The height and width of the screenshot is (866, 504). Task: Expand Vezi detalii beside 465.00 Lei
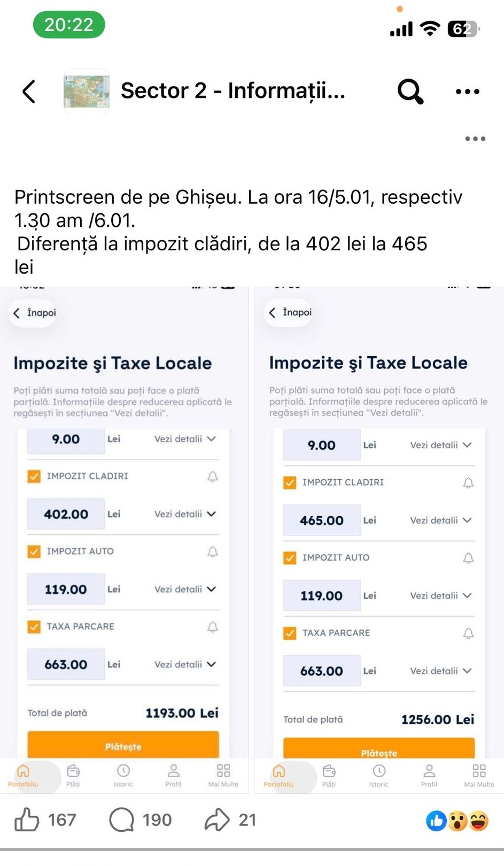[440, 520]
